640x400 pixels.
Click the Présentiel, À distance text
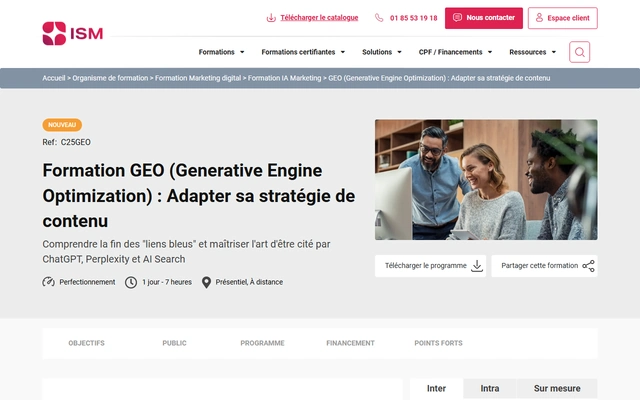249,282
